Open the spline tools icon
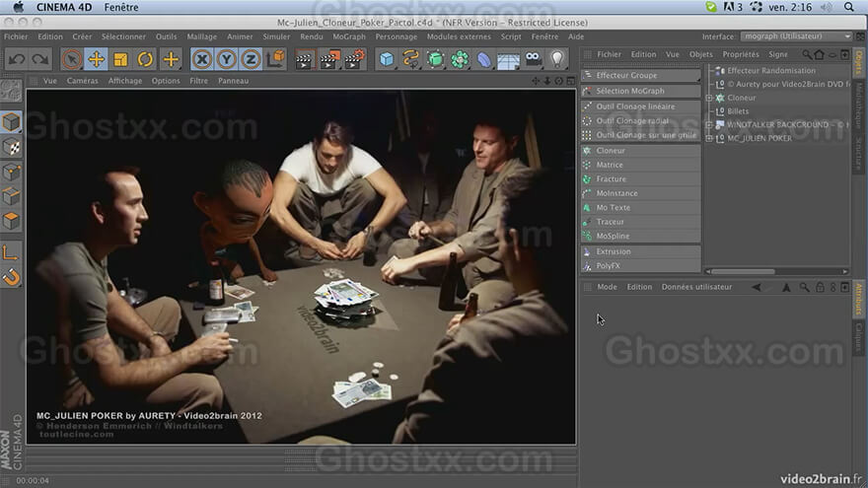 pyautogui.click(x=410, y=59)
